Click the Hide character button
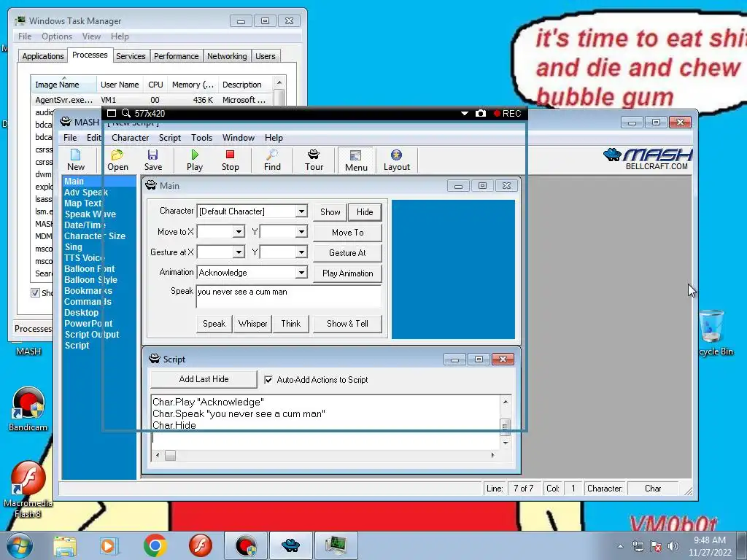This screenshot has height=560, width=747. coord(365,212)
